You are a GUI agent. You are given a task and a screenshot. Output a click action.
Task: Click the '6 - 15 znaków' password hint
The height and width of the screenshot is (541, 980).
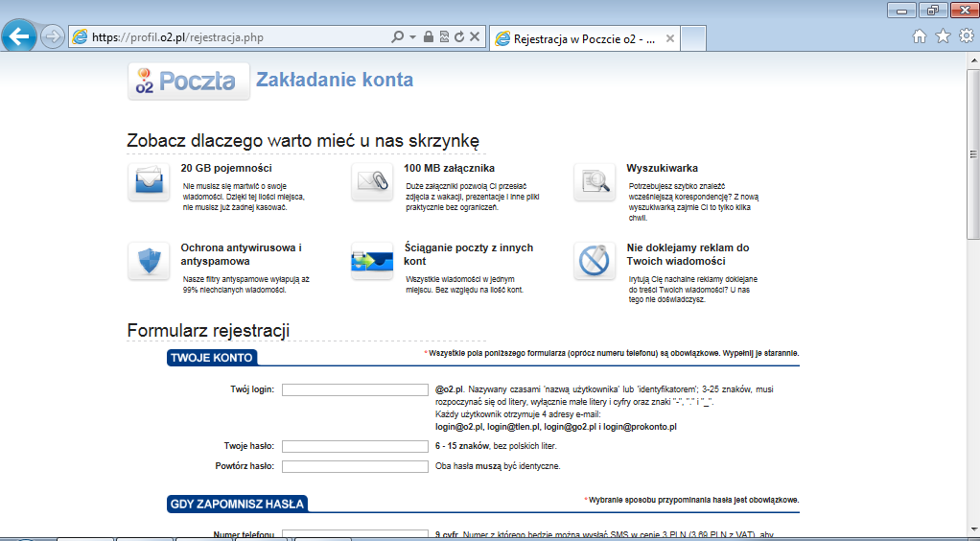[x=462, y=446]
